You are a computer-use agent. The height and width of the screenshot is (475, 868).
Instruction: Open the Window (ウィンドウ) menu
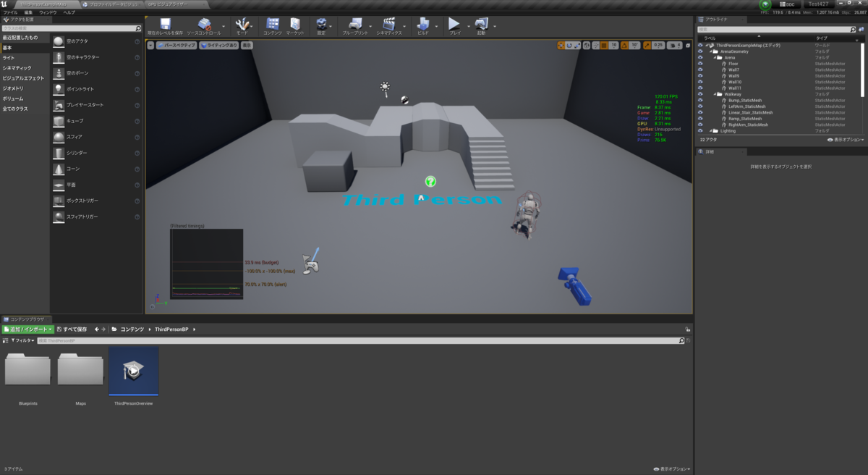[x=48, y=12]
